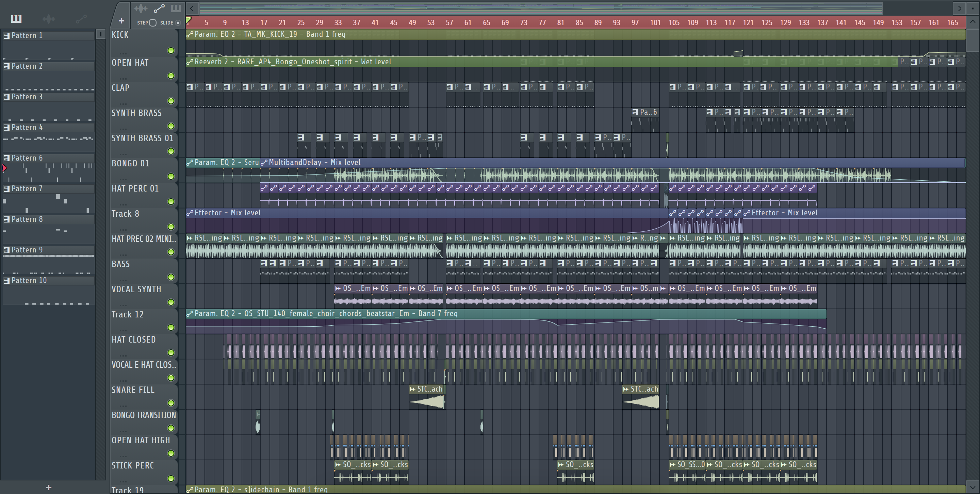Click the up arrow on the vertical scrollbar

point(973,22)
